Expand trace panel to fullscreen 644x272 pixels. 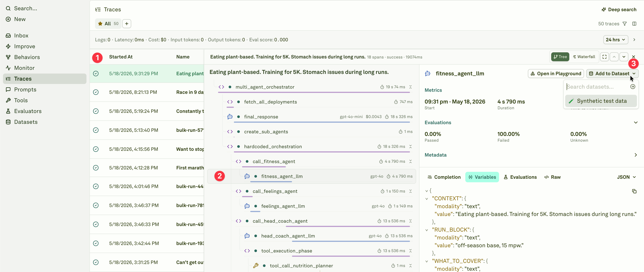point(604,57)
